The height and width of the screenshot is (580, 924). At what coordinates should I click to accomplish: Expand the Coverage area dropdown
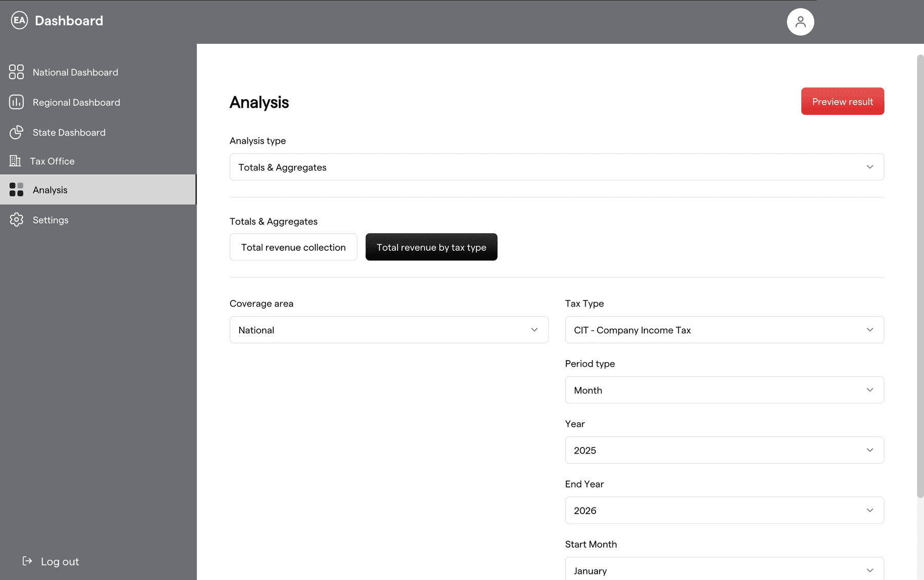click(389, 330)
